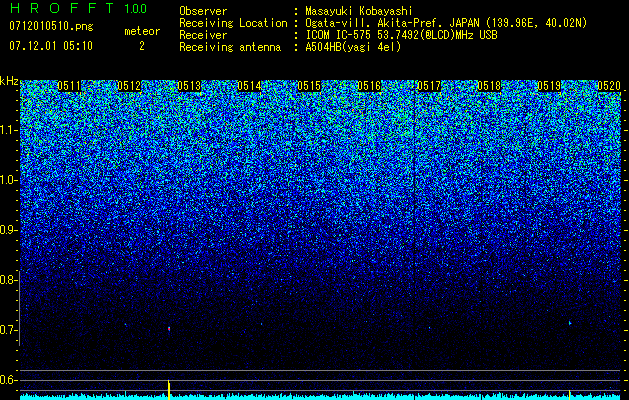Click the 0515 time marker

pyautogui.click(x=309, y=86)
